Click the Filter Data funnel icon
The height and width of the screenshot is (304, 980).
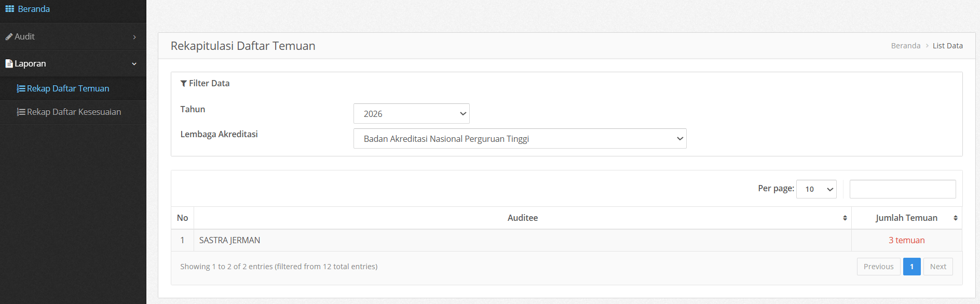184,84
